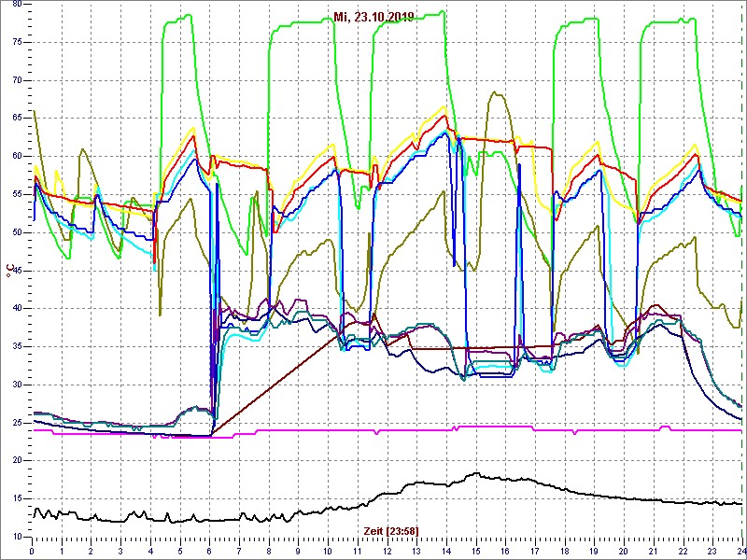Select hour '2' on the time axis

tap(91, 552)
